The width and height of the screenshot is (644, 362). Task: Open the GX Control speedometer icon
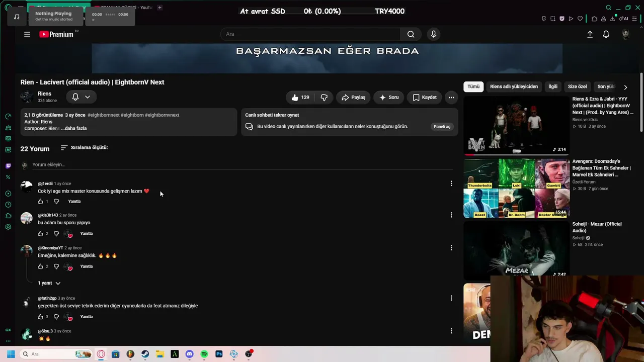point(8,116)
